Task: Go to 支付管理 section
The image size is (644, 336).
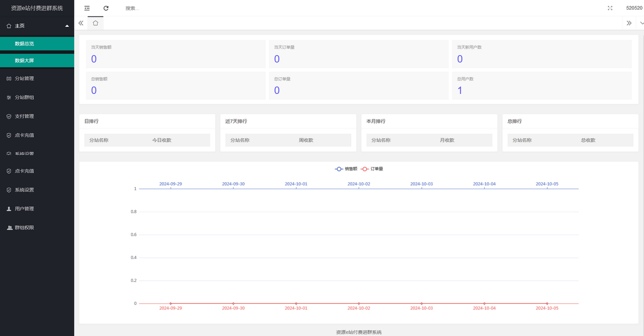Action: pyautogui.click(x=24, y=116)
